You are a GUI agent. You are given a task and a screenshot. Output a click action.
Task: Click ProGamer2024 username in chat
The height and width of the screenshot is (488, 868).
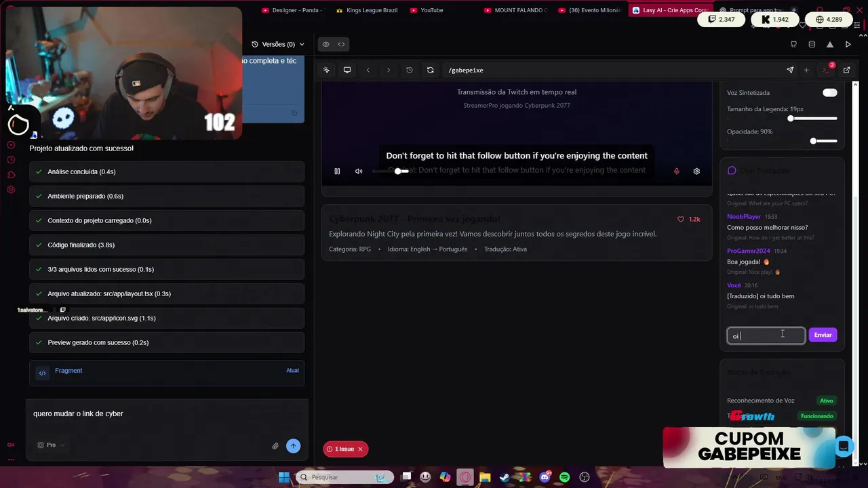[x=749, y=251]
